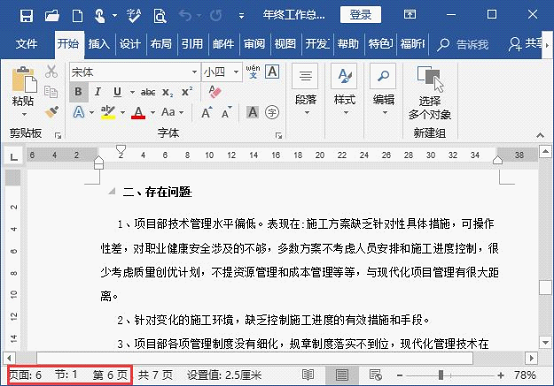Image resolution: width=554 pixels, height=386 pixels.
Task: Expand the Editing (编辑) menu
Action: coord(383,90)
